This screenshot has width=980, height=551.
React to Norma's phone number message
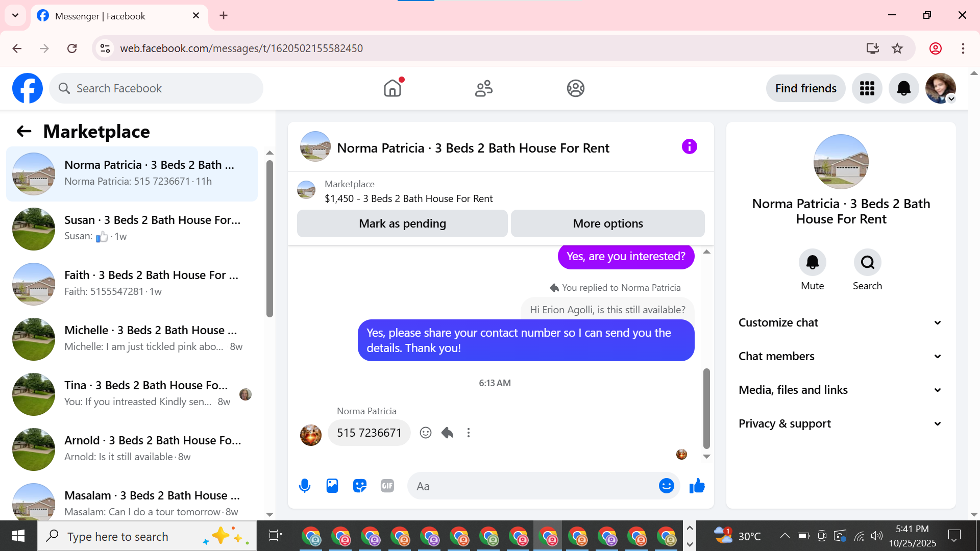point(426,433)
